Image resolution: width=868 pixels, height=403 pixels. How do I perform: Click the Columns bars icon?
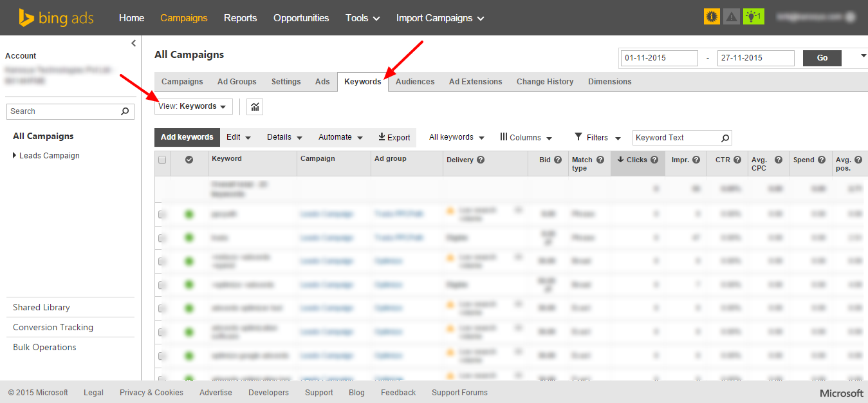503,137
